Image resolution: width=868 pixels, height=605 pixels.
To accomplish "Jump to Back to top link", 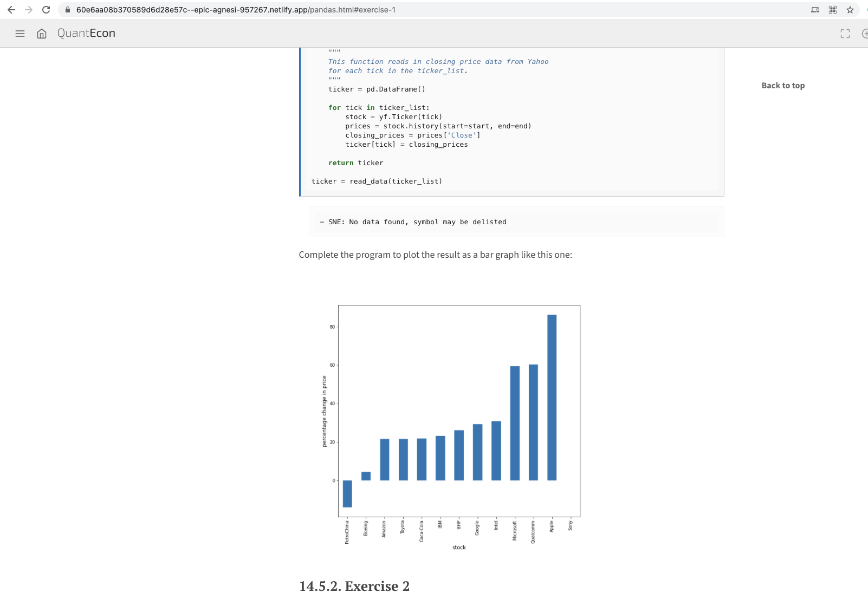I will click(783, 86).
